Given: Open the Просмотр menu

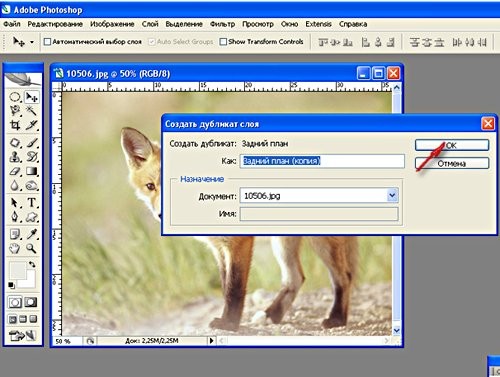Looking at the screenshot, I should (258, 24).
